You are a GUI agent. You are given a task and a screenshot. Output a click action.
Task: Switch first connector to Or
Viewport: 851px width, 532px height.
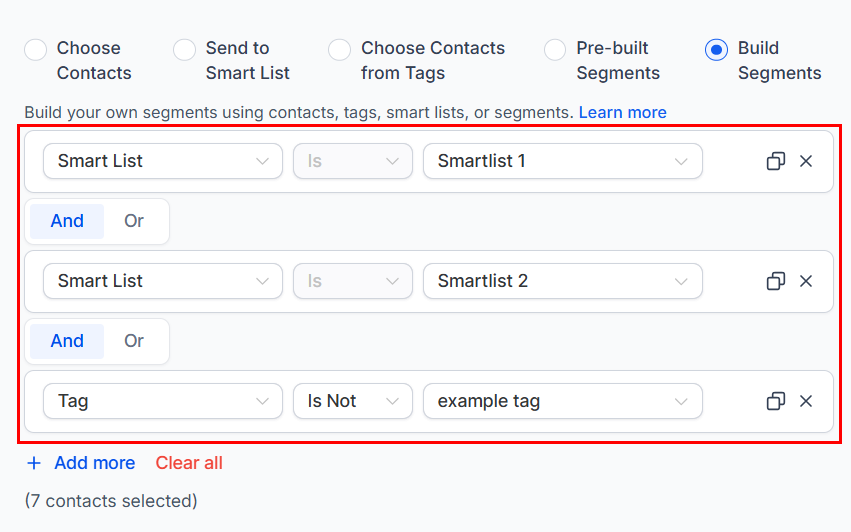pyautogui.click(x=134, y=221)
